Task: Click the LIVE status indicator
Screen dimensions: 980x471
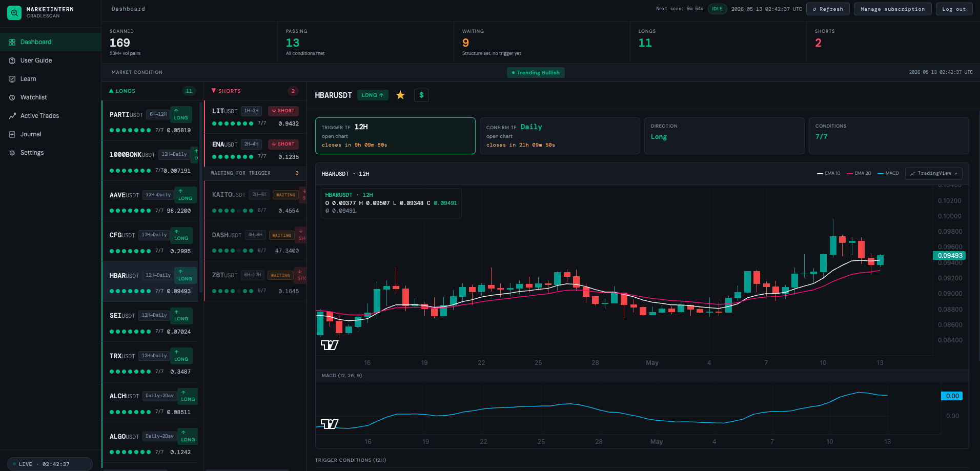Action: pos(50,464)
